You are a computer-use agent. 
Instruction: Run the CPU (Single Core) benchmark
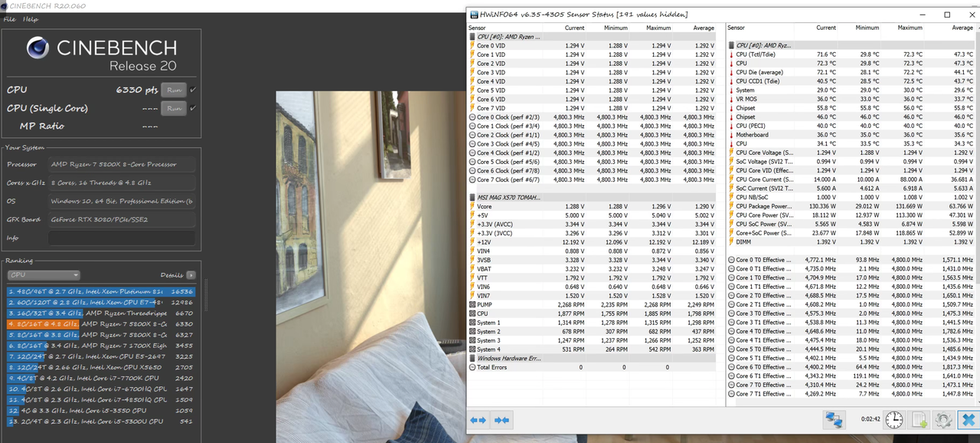coord(174,108)
